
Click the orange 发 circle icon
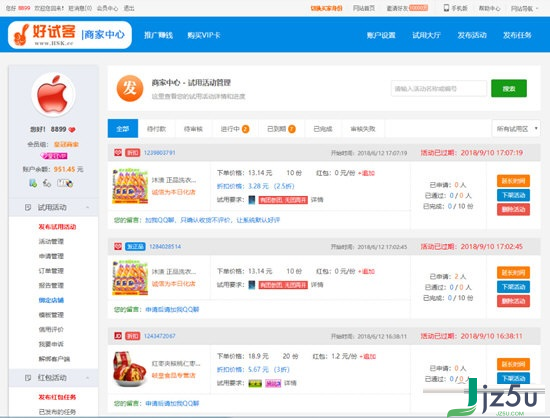[x=130, y=88]
